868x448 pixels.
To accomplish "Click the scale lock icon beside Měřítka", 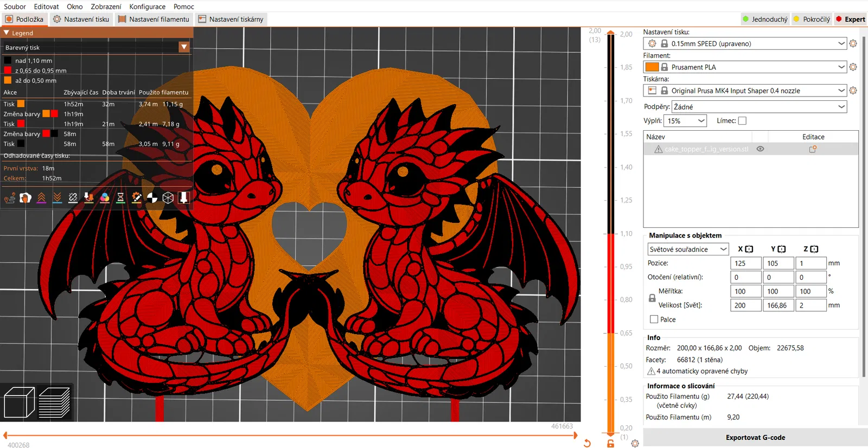I will (x=652, y=298).
